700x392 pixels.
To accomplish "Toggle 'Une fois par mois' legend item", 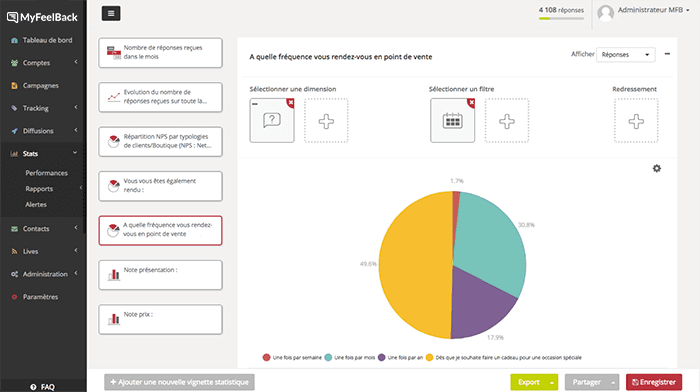I will [350, 357].
